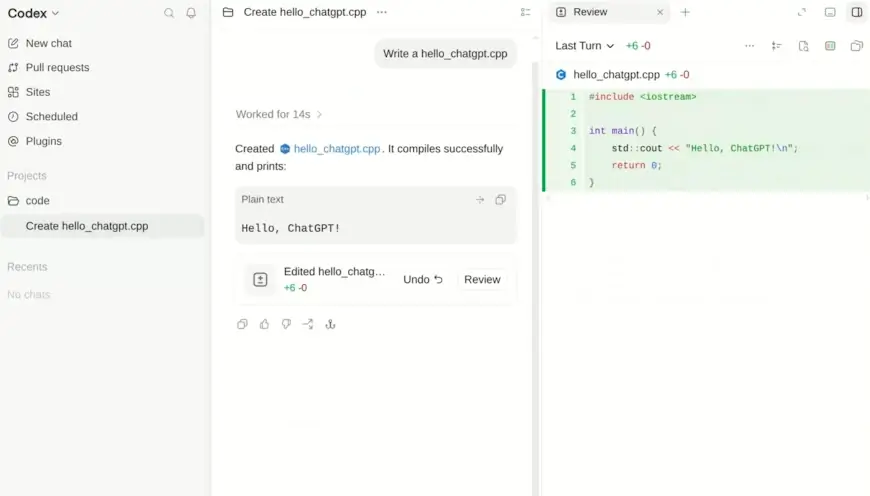This screenshot has width=870, height=496.
Task: Click the fork icon under response
Action: (330, 325)
